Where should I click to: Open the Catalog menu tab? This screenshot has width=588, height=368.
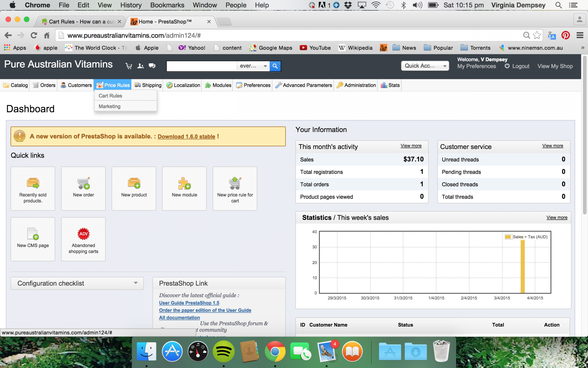pos(15,85)
